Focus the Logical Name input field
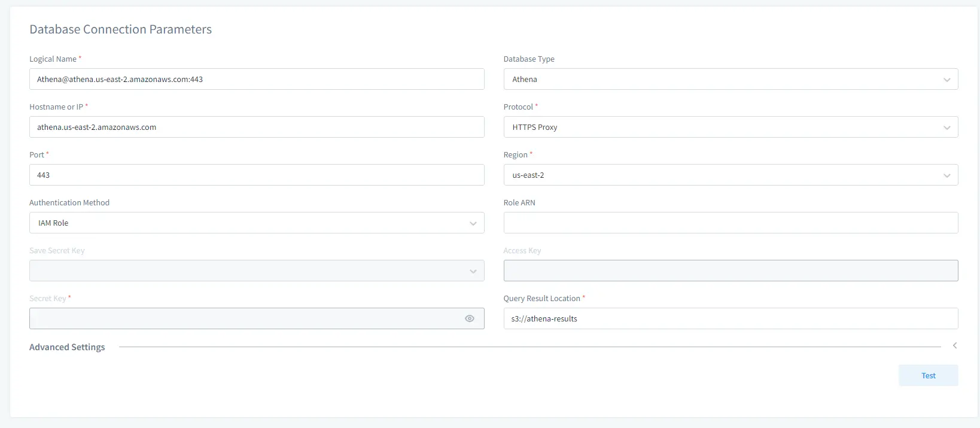 tap(257, 79)
